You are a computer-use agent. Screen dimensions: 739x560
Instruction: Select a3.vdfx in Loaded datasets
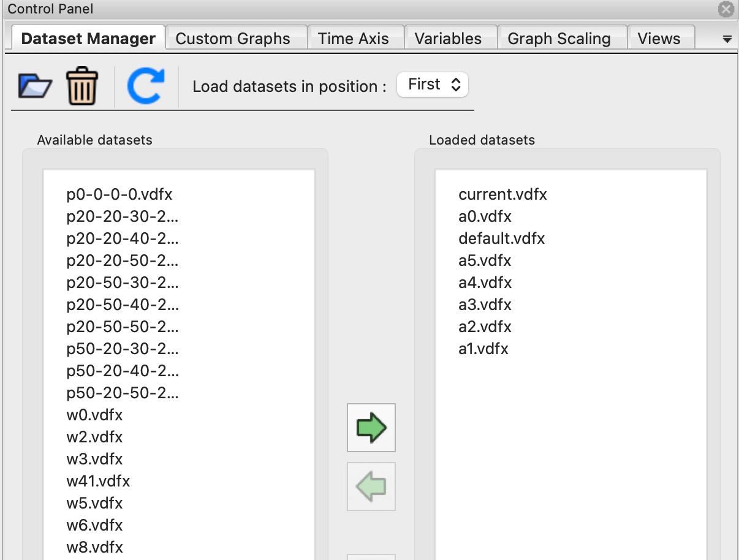485,305
